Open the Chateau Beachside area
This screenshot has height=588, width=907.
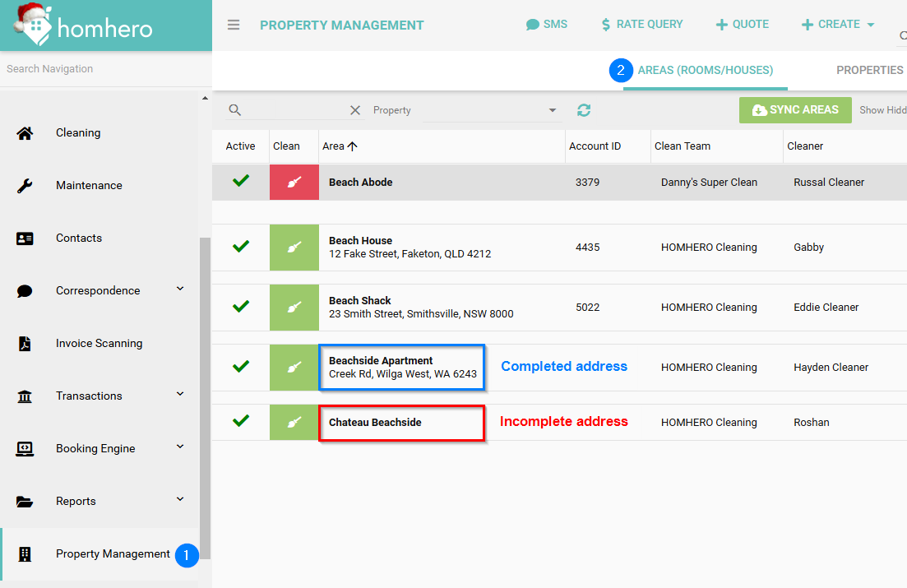(375, 423)
